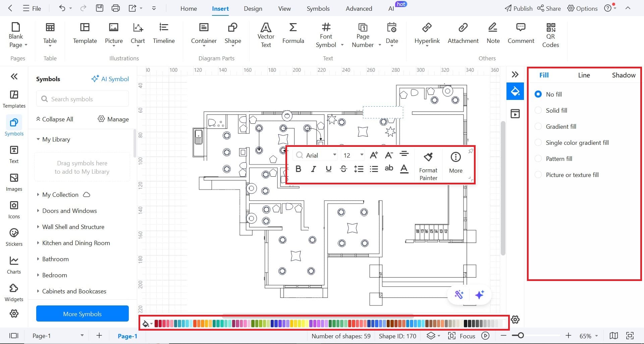This screenshot has width=644, height=344.
Task: Insert a Comment
Action: pos(521,34)
